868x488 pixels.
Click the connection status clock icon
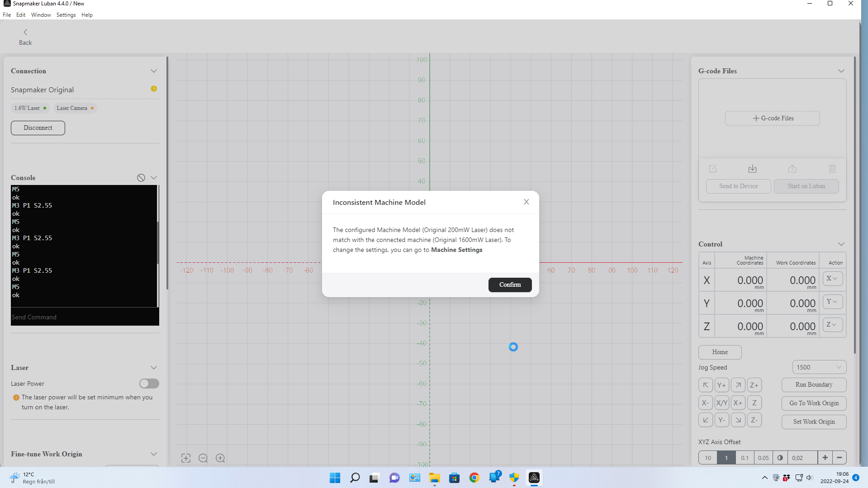(154, 89)
